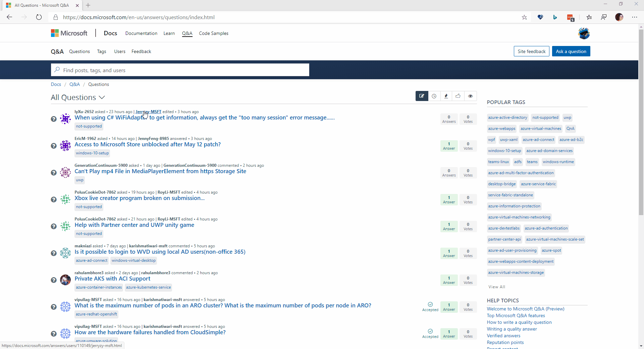Open JennyFeng-8985's user profile link
This screenshot has width=644, height=349.
click(x=153, y=139)
